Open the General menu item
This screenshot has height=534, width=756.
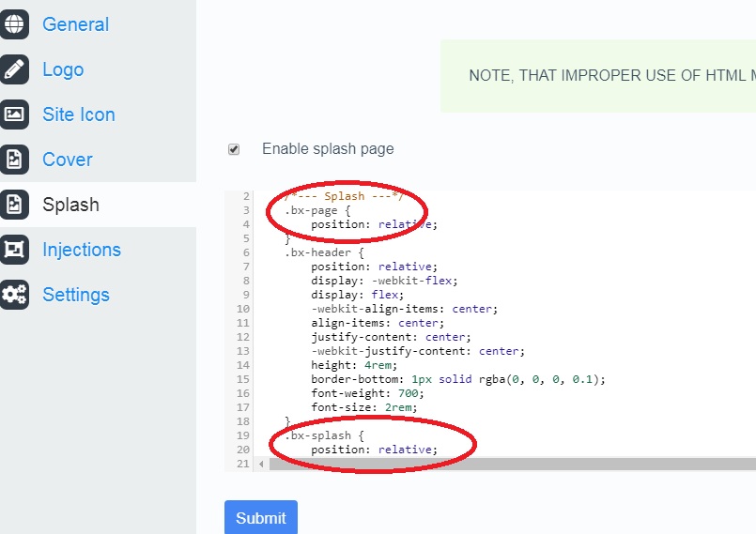coord(75,24)
